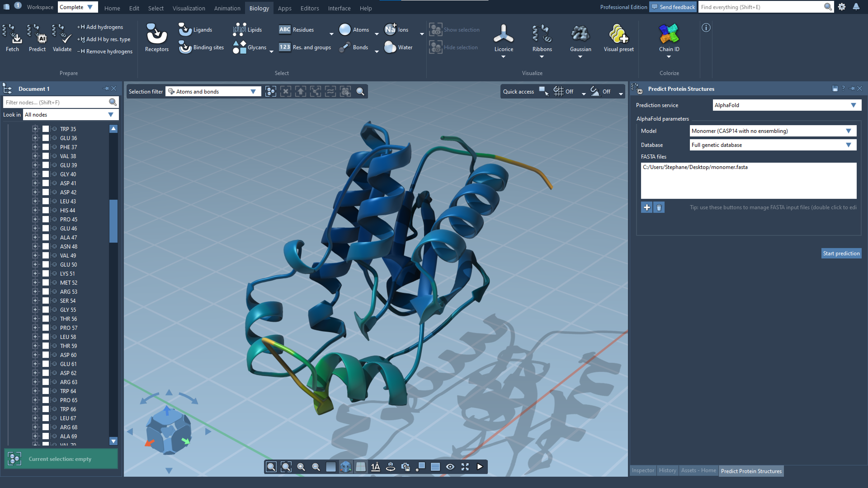Open the Visualization menu
The height and width of the screenshot is (488, 868).
[189, 8]
